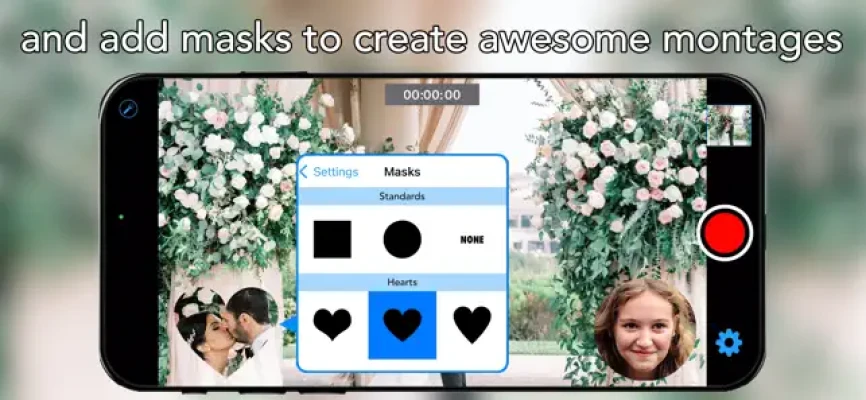Open settings with the blue gear icon

[x=729, y=343]
